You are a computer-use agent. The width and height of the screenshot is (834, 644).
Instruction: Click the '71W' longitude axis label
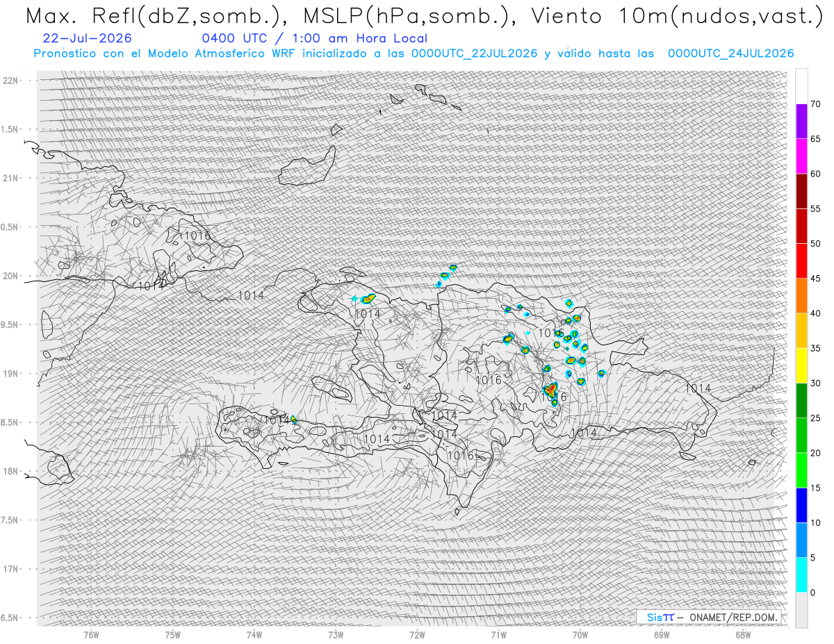point(498,634)
